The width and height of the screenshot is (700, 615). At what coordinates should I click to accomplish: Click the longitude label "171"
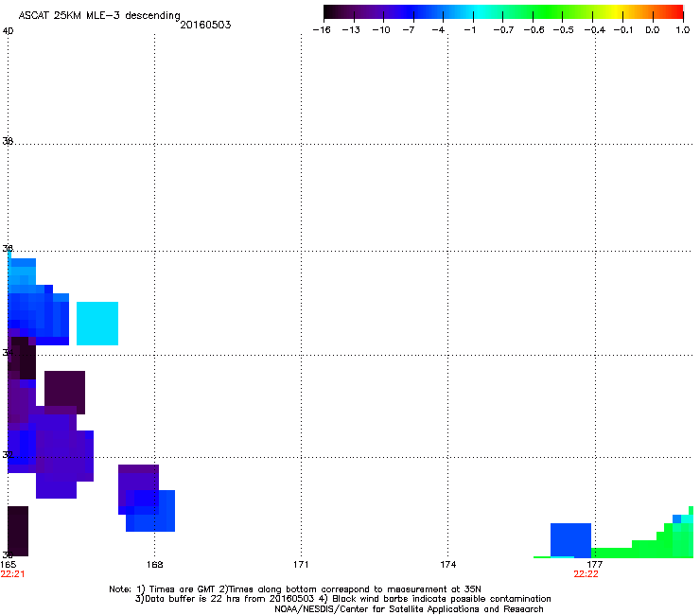coord(301,564)
